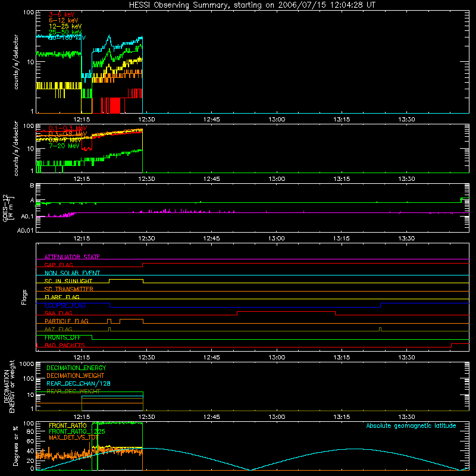Click counts/s/detector axis label of MeV panel

pyautogui.click(x=16, y=148)
